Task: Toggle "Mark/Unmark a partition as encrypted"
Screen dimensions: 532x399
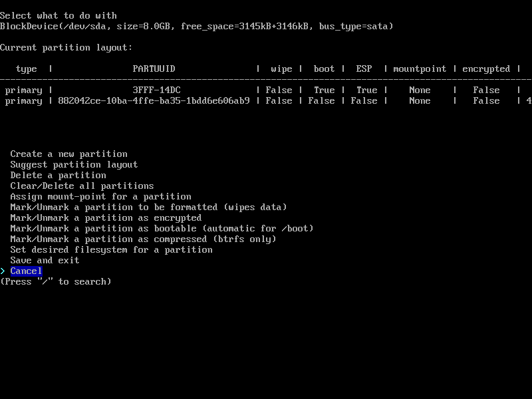Action: [x=106, y=218]
